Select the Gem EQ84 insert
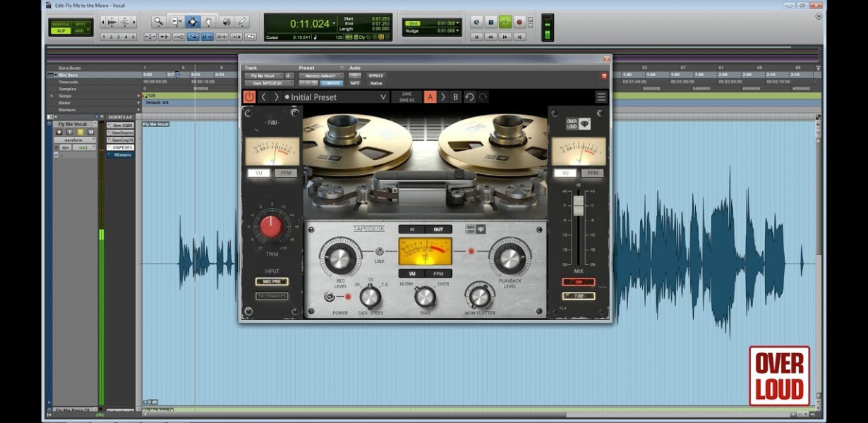This screenshot has width=868, height=423. (120, 125)
